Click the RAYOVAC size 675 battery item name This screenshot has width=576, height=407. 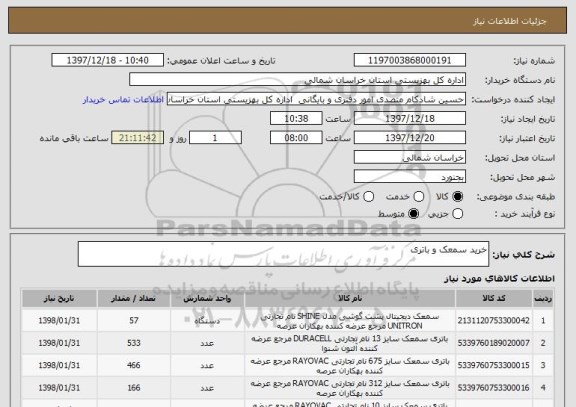coord(350,365)
